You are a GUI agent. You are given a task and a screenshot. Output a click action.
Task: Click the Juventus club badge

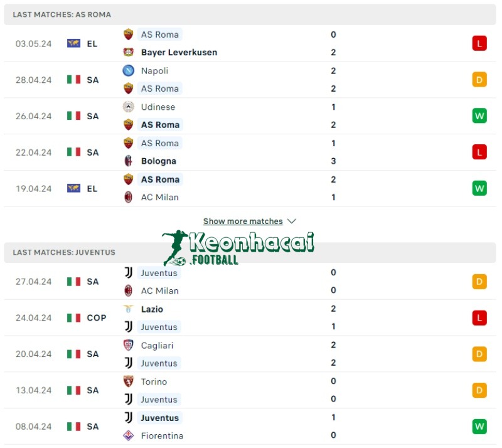[128, 273]
